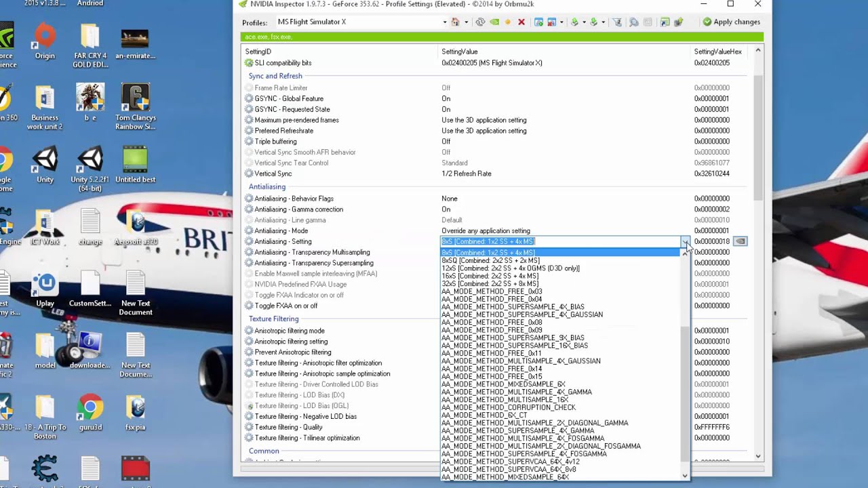Image resolution: width=868 pixels, height=488 pixels.
Task: Select the GSYNC - Global Feature row
Action: pyautogui.click(x=496, y=98)
